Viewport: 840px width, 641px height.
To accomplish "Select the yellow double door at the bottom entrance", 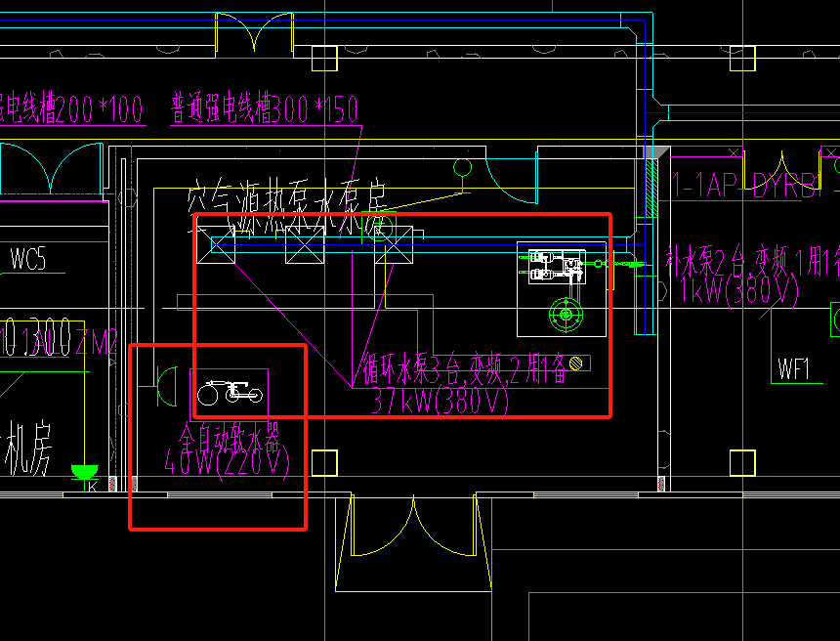I will coord(413,527).
